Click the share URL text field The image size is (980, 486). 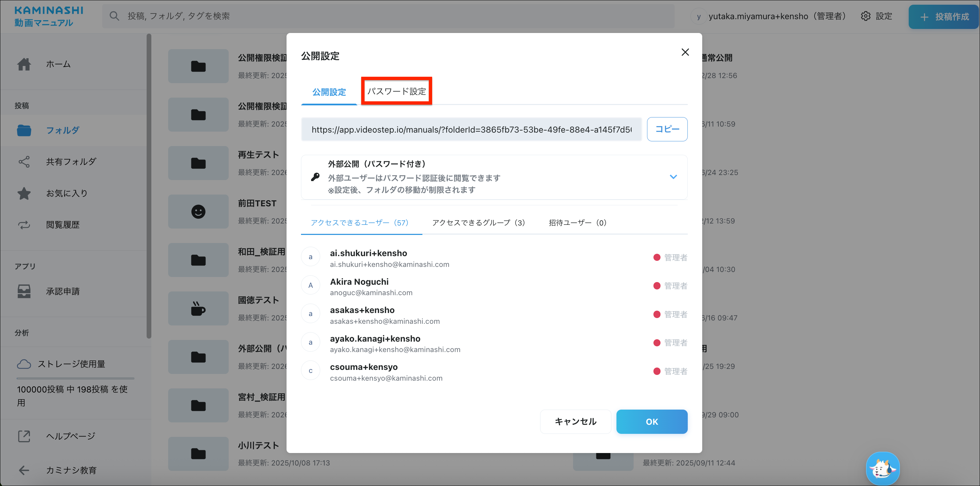(x=471, y=130)
